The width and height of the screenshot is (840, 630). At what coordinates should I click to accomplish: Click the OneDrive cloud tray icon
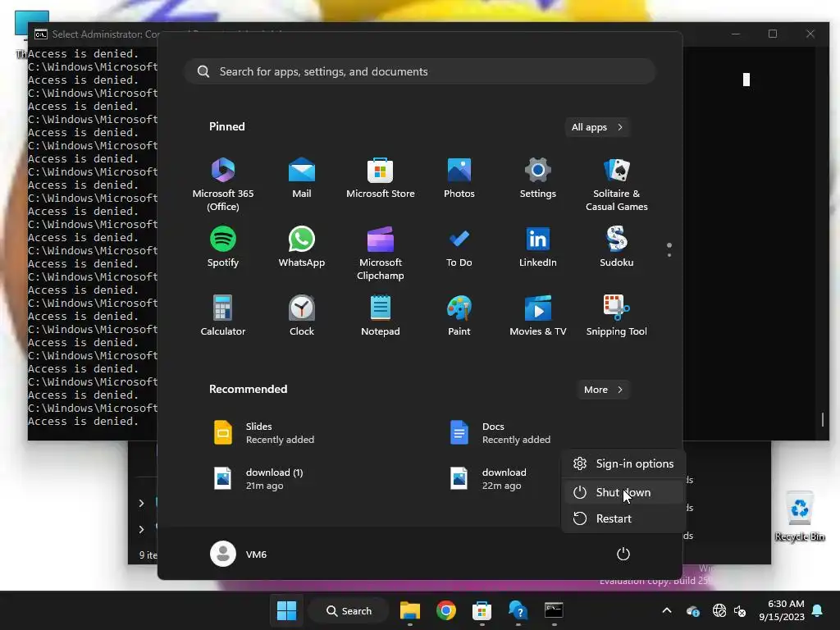692,610
